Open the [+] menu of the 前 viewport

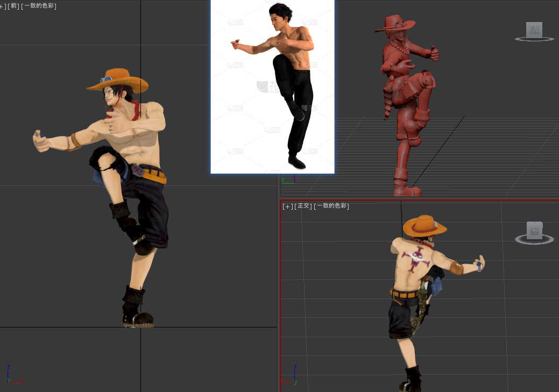point(3,6)
